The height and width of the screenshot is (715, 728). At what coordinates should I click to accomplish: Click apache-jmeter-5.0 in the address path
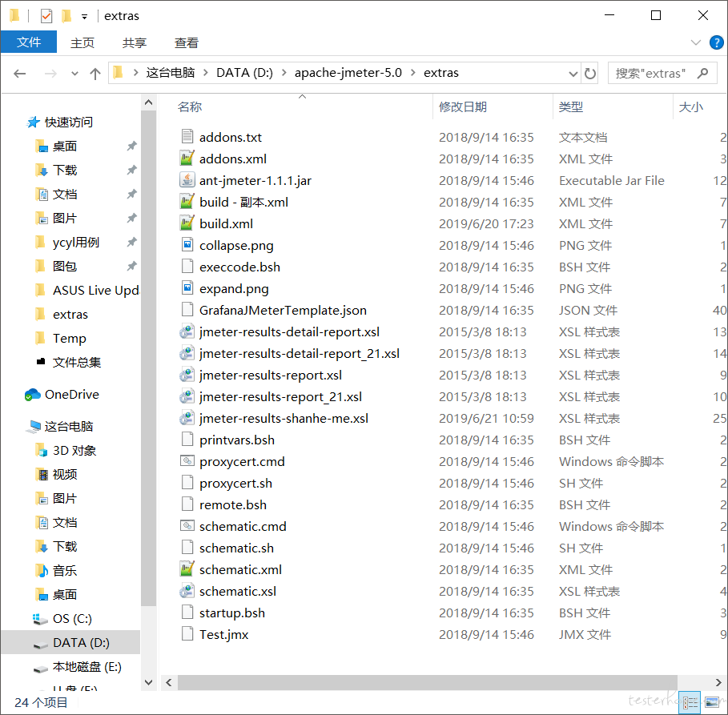click(x=348, y=73)
